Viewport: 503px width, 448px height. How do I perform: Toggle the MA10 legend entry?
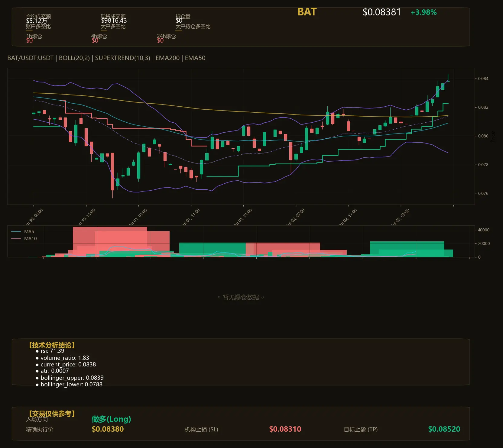(24, 239)
